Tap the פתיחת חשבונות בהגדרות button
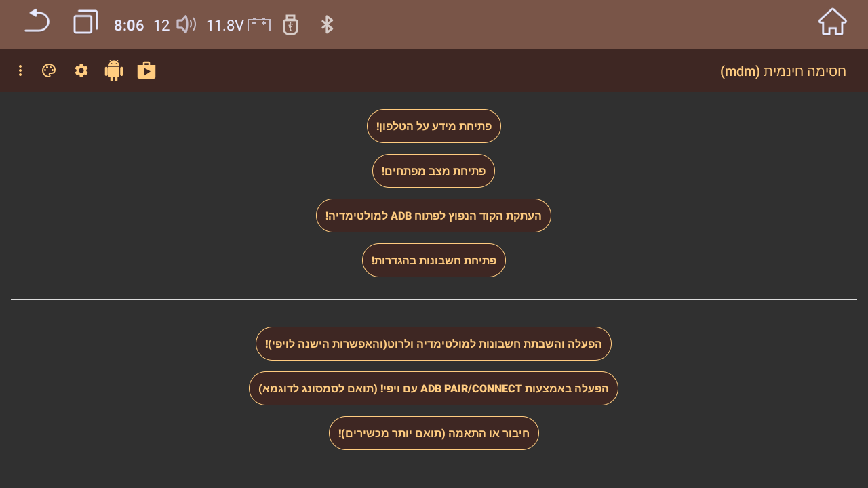The width and height of the screenshot is (868, 488). 434,260
